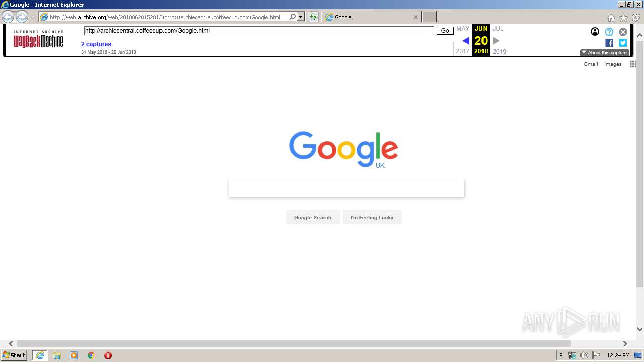Click the next capture gray arrow
This screenshot has height=362, width=644.
click(x=496, y=41)
